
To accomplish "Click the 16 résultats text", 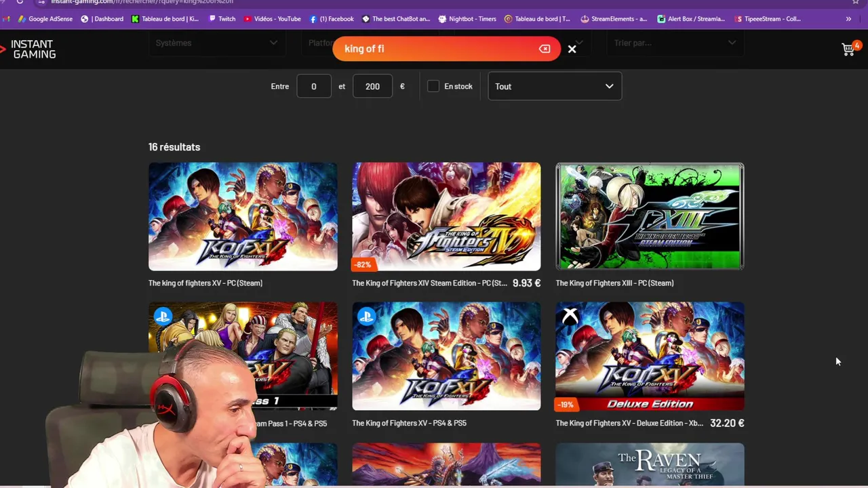I will (174, 147).
